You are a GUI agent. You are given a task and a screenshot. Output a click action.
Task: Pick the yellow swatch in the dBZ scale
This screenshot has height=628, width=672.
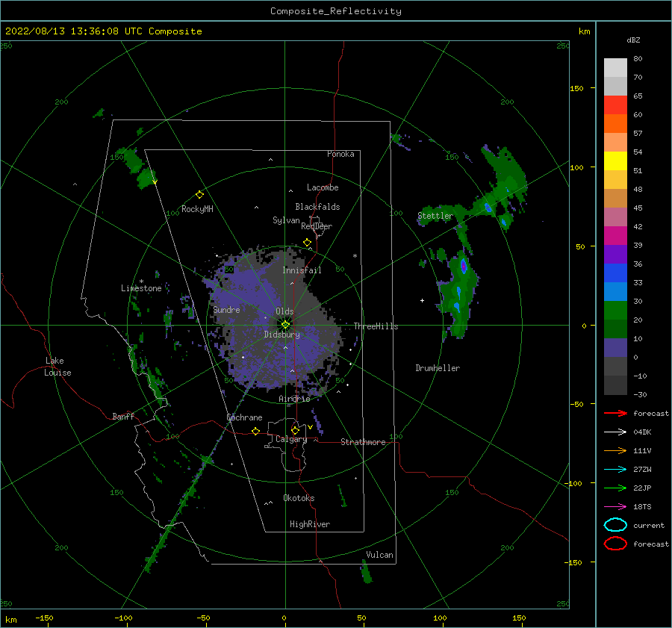(615, 161)
